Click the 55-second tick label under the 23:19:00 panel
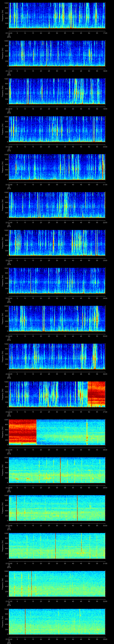This screenshot has height=644, width=114. (x=97, y=147)
